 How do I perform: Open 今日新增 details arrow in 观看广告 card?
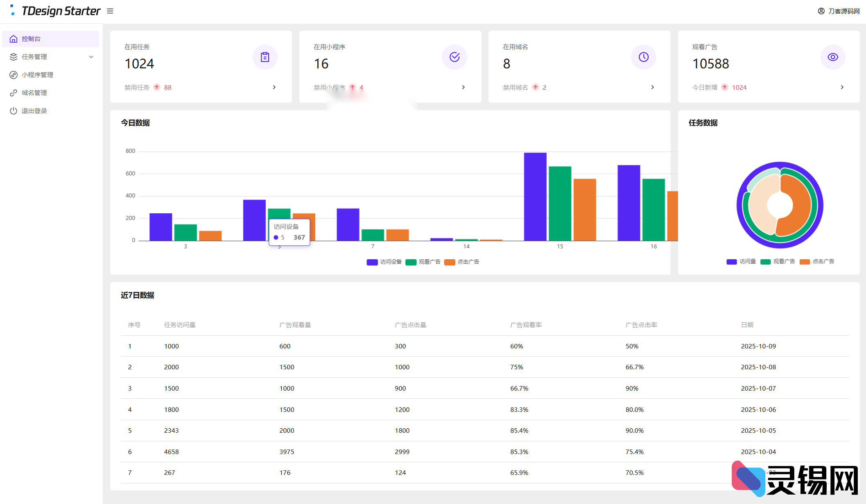point(842,87)
